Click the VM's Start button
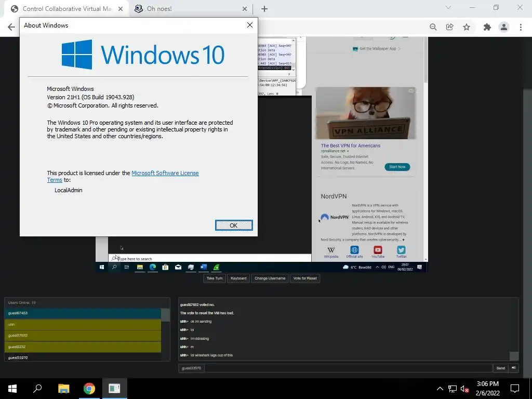532x399 pixels. click(101, 268)
